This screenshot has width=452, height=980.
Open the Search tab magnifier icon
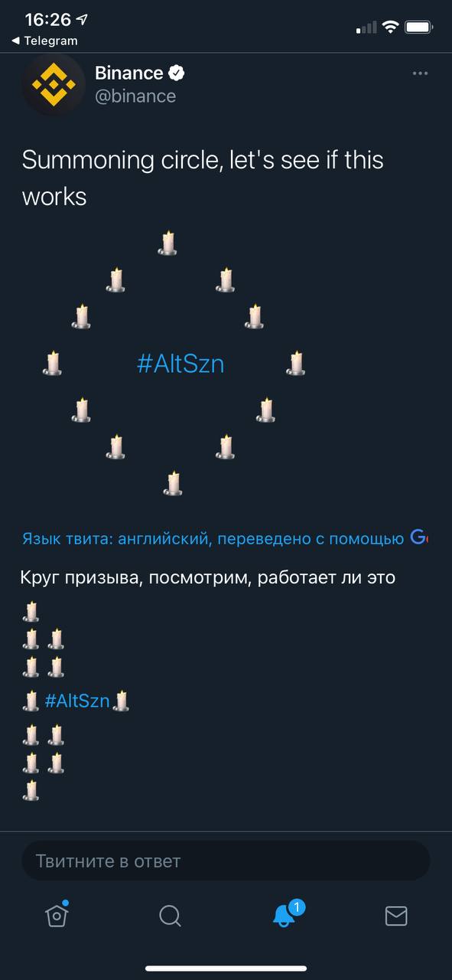click(170, 916)
